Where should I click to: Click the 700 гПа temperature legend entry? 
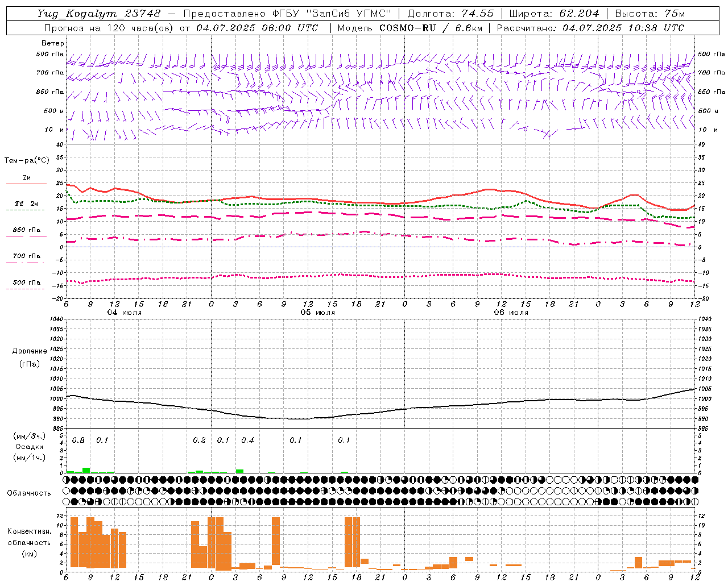(26, 258)
